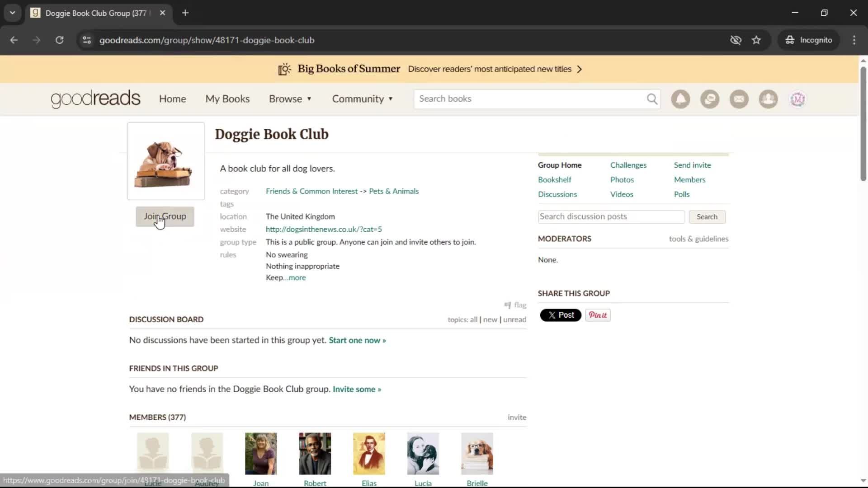The width and height of the screenshot is (868, 488).
Task: Open member Joan's profile photo
Action: click(x=261, y=454)
